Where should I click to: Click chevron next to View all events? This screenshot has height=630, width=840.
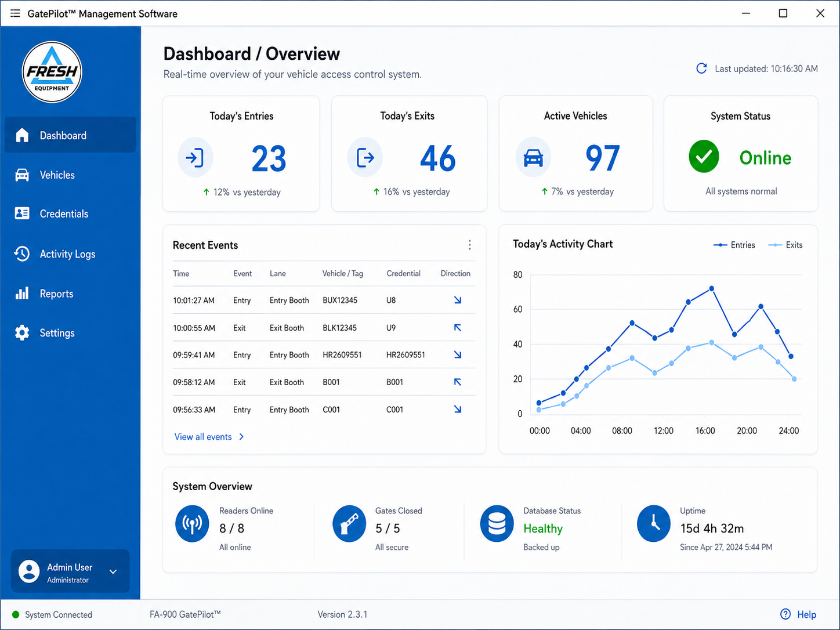pos(241,437)
